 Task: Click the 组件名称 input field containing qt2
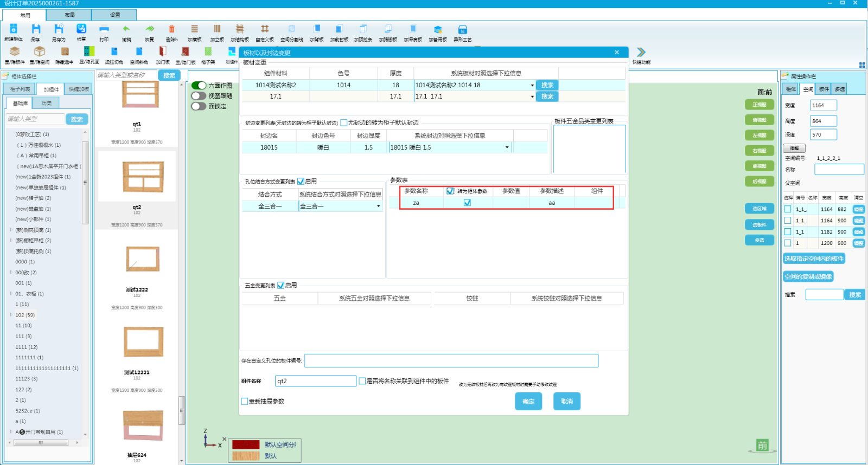tap(315, 381)
